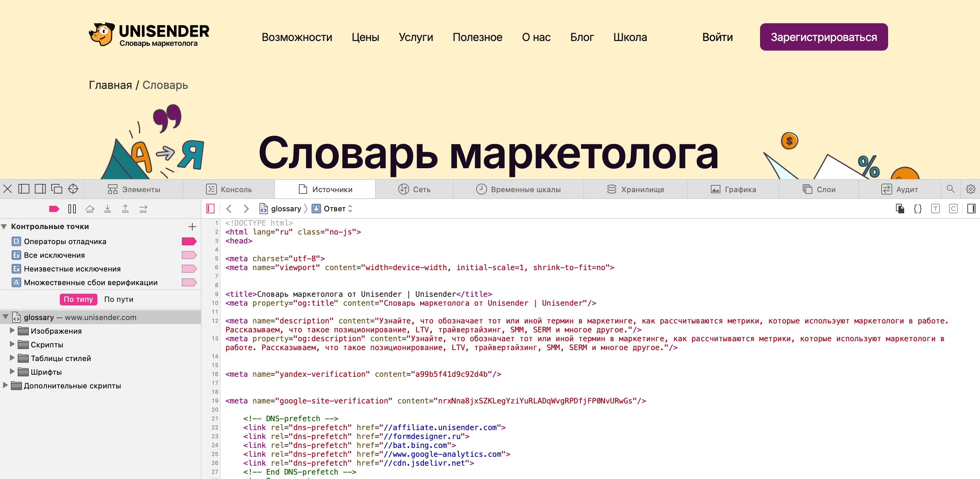The image size is (980, 479).
Task: Expand the Изображения folder
Action: 12,331
